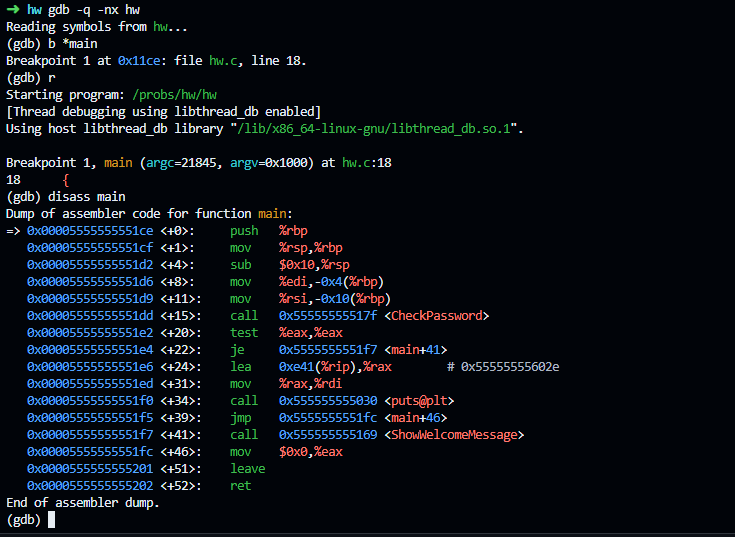
Task: Click the 'sub $0x10,%rsp' operands
Action: pos(314,265)
